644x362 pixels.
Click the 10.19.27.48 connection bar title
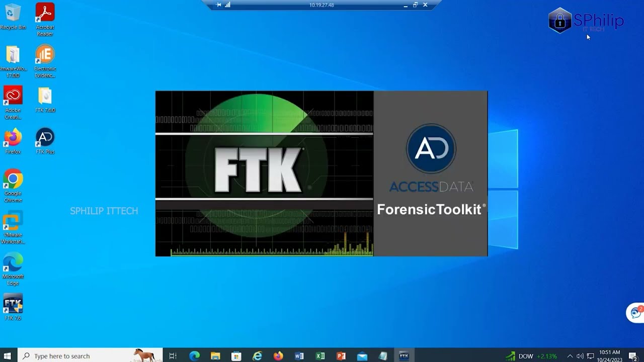pos(321,5)
